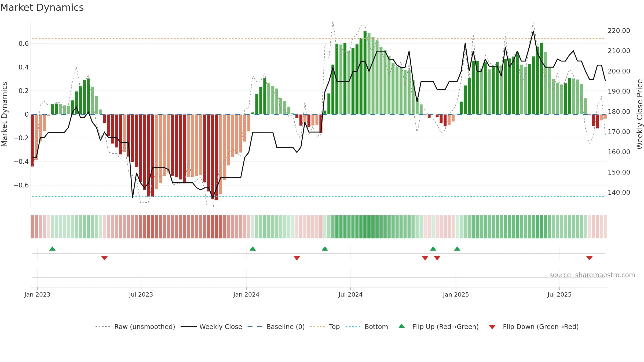The width and height of the screenshot is (644, 362).
Task: Click the 190.00 price axis label
Action: tap(619, 91)
